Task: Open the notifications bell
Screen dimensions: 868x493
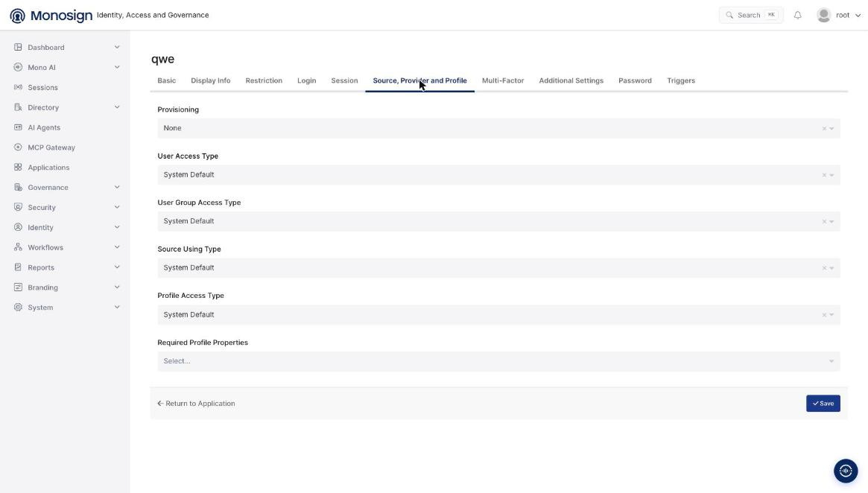Action: (798, 16)
